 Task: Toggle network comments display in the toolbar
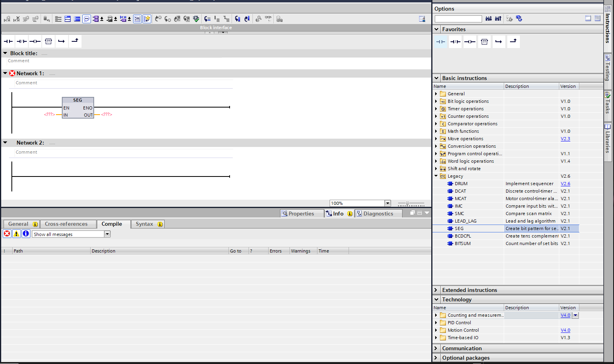87,19
